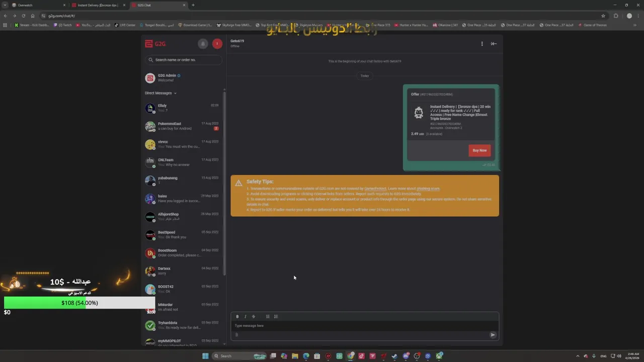This screenshot has width=644, height=362.
Task: Click the browser back arrow
Action: 6,16
